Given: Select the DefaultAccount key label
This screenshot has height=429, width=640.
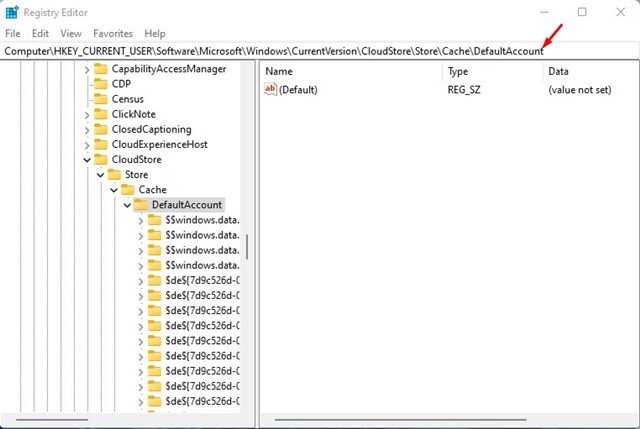Looking at the screenshot, I should point(187,204).
